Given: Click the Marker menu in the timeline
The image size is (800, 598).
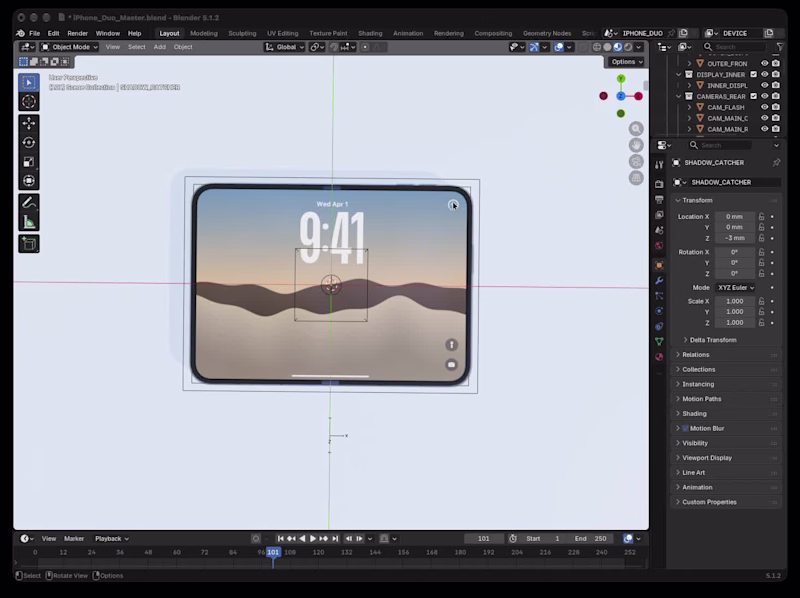Looking at the screenshot, I should 74,538.
